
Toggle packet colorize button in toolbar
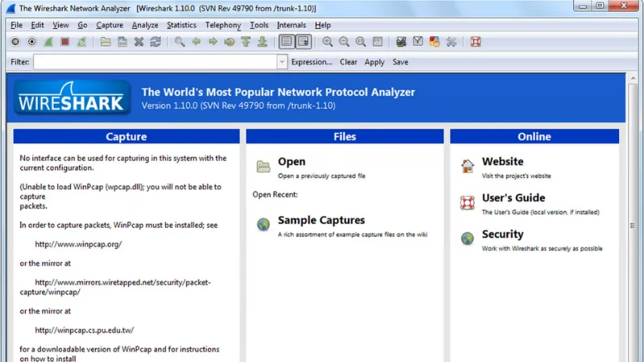click(286, 42)
